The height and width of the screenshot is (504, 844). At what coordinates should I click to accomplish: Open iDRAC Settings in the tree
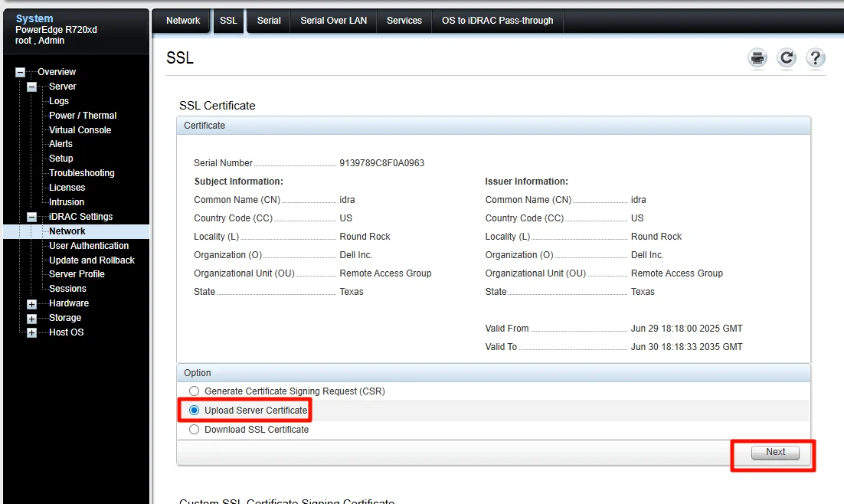point(80,217)
